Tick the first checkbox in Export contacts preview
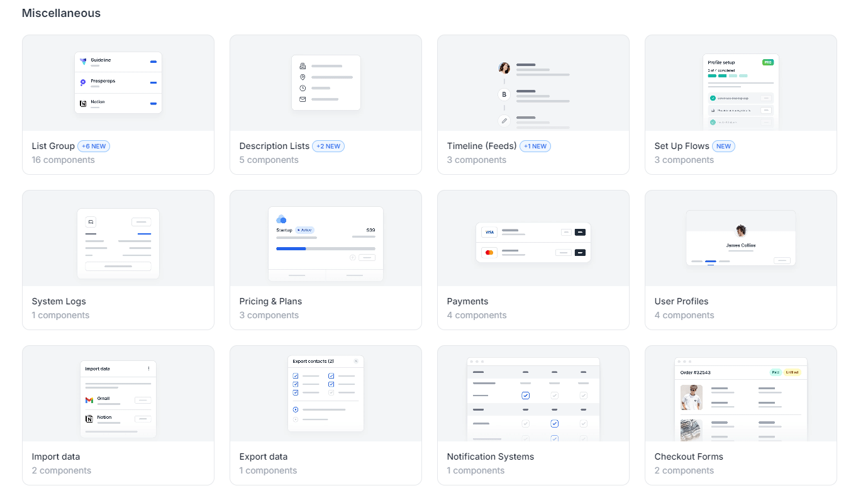868x493 pixels. pos(296,375)
